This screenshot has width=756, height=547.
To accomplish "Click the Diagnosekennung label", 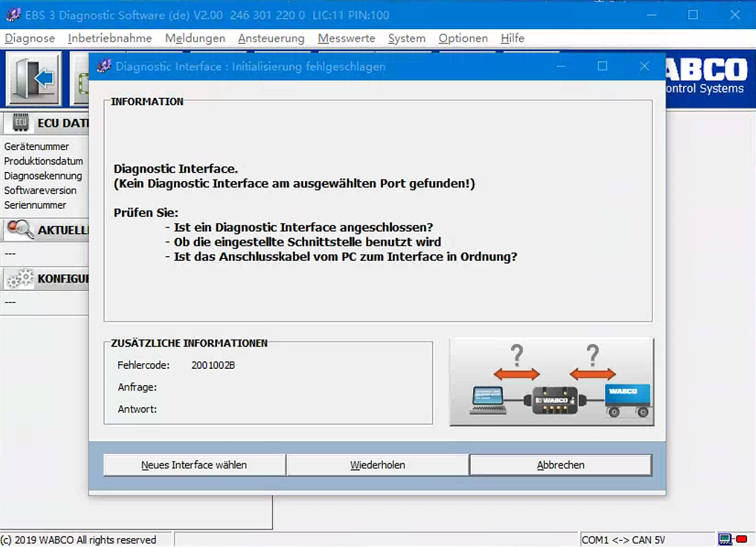I will 43,176.
